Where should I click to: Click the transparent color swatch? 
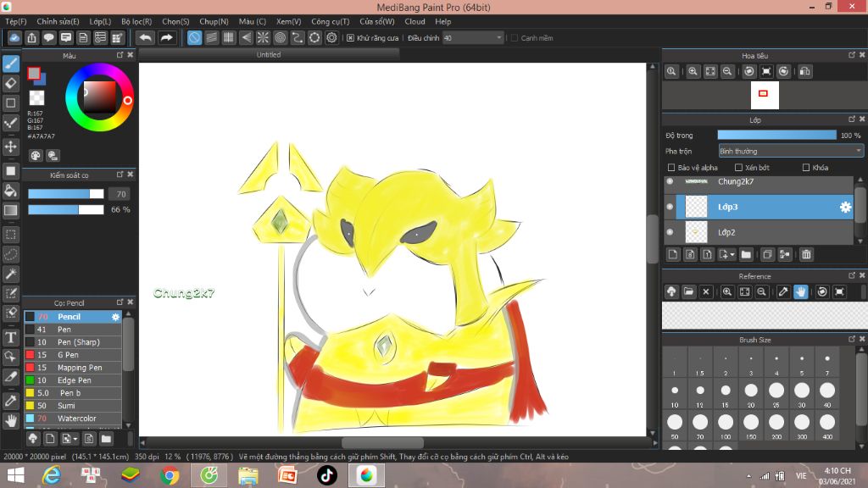coord(36,98)
